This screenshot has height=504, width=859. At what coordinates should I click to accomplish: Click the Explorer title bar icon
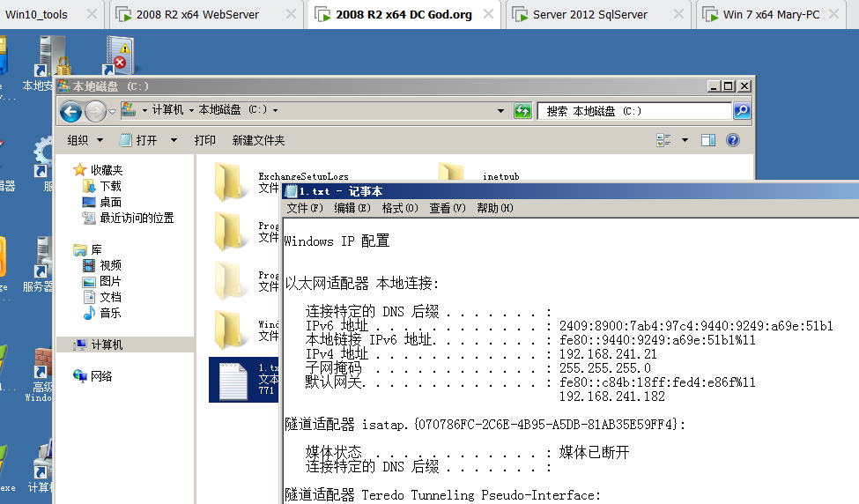point(64,86)
